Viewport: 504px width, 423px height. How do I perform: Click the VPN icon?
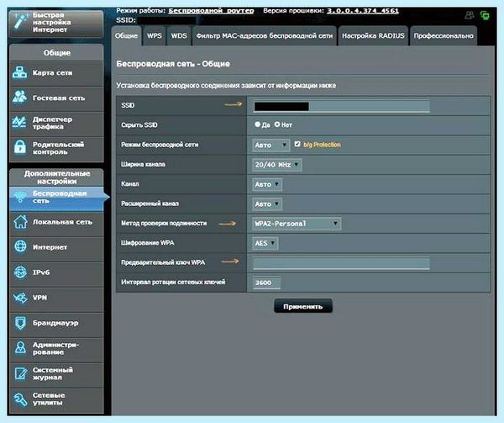(x=20, y=297)
